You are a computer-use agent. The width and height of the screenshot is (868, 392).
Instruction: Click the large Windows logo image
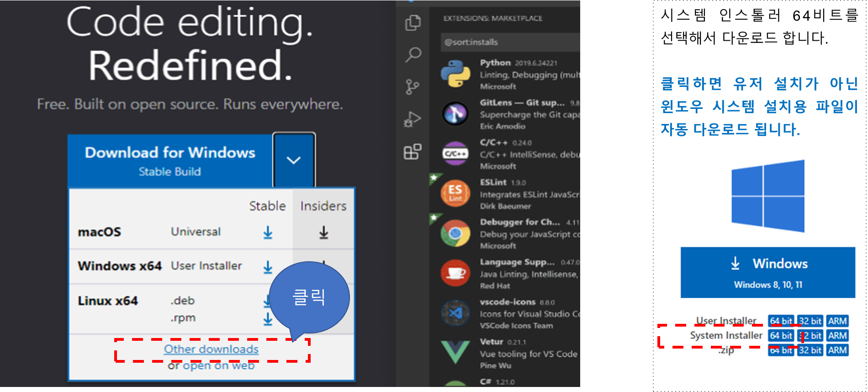click(768, 196)
